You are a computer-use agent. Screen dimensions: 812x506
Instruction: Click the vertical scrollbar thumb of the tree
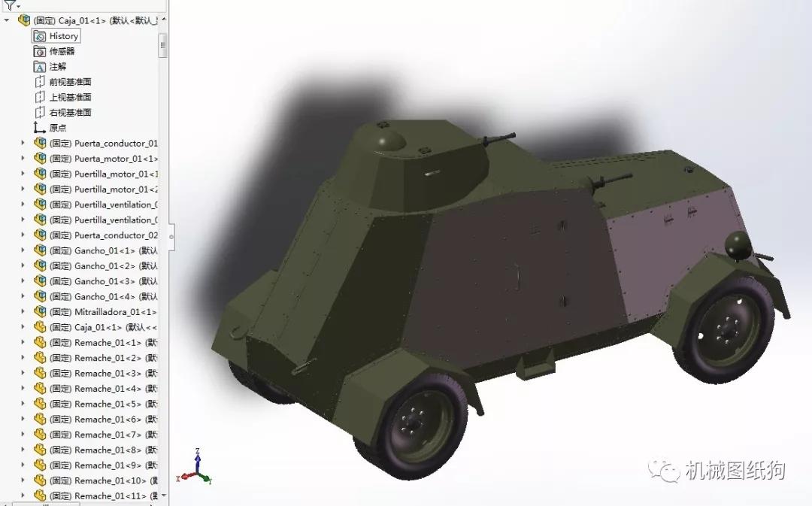click(162, 45)
